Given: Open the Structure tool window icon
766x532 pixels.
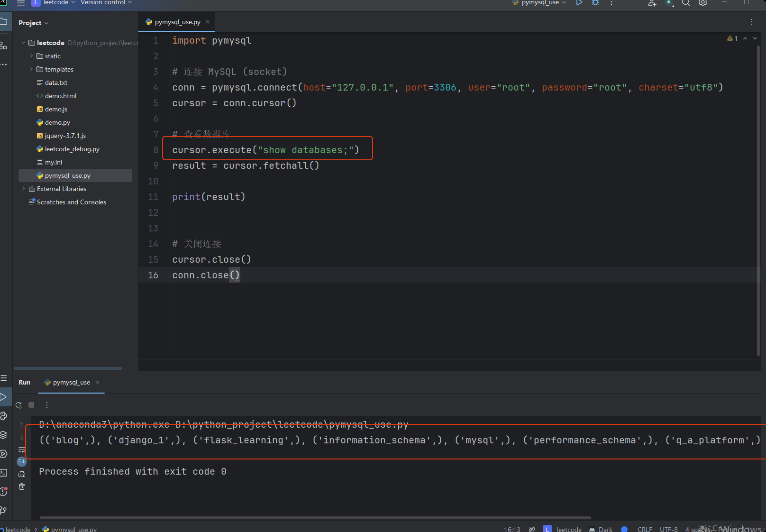Looking at the screenshot, I should 4,46.
